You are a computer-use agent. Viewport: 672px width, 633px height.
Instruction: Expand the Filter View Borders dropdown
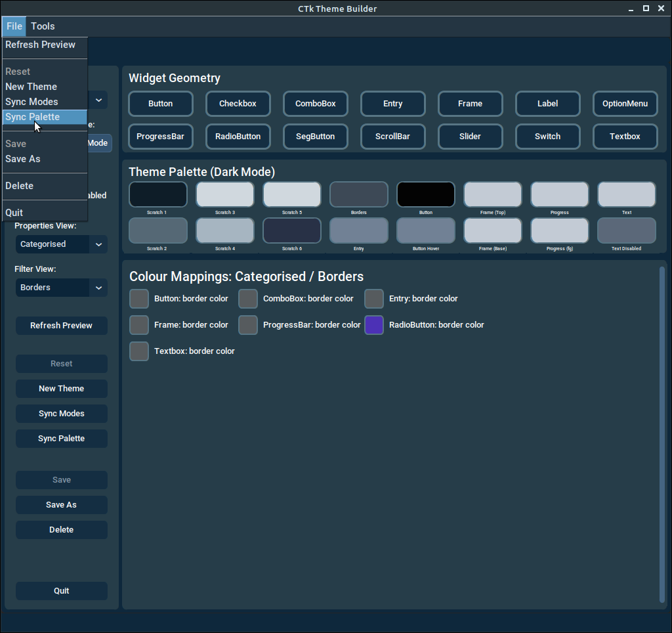[61, 288]
